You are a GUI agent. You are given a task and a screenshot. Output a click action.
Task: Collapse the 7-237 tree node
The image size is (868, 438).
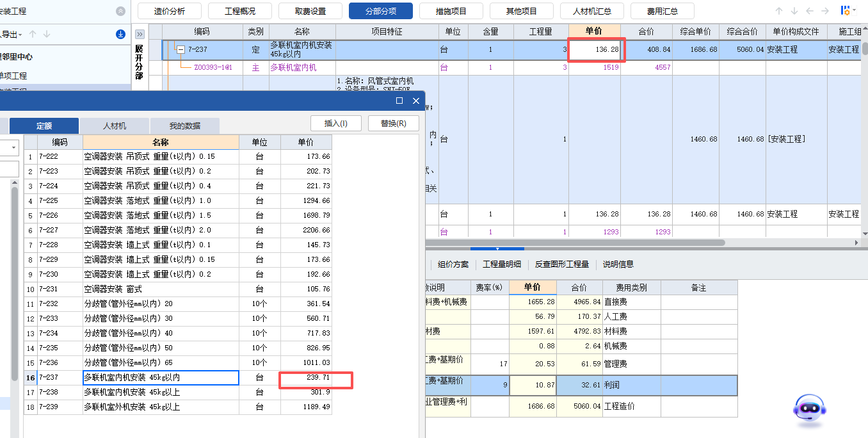pos(181,49)
